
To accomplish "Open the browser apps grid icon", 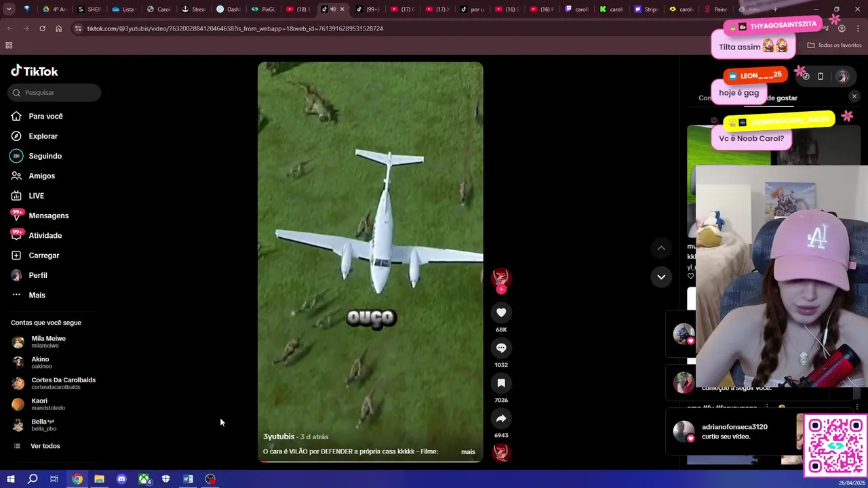I will [x=9, y=45].
